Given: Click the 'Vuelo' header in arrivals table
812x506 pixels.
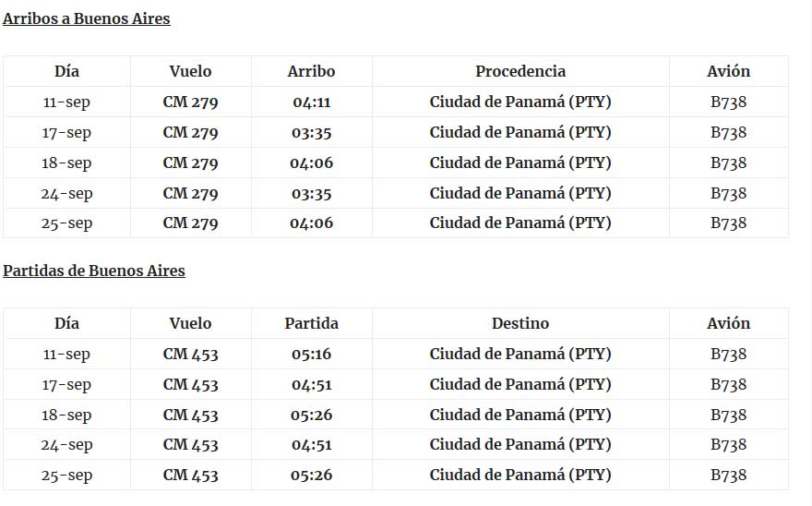Looking at the screenshot, I should coord(191,71).
